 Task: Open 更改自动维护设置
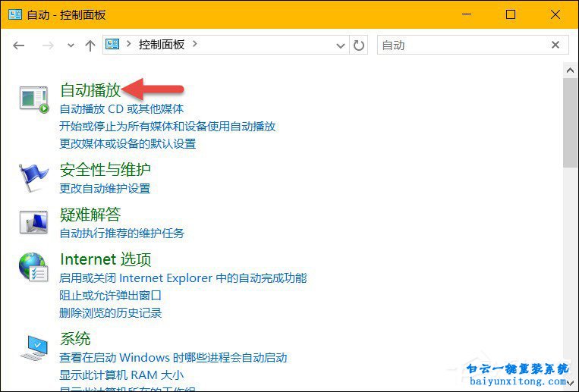(x=105, y=189)
